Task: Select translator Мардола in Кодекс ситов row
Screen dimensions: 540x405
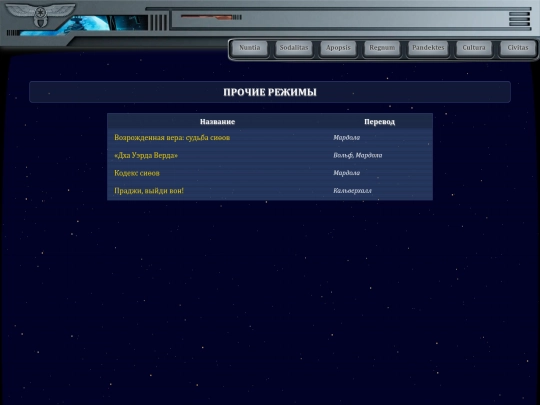Action: pyautogui.click(x=346, y=173)
